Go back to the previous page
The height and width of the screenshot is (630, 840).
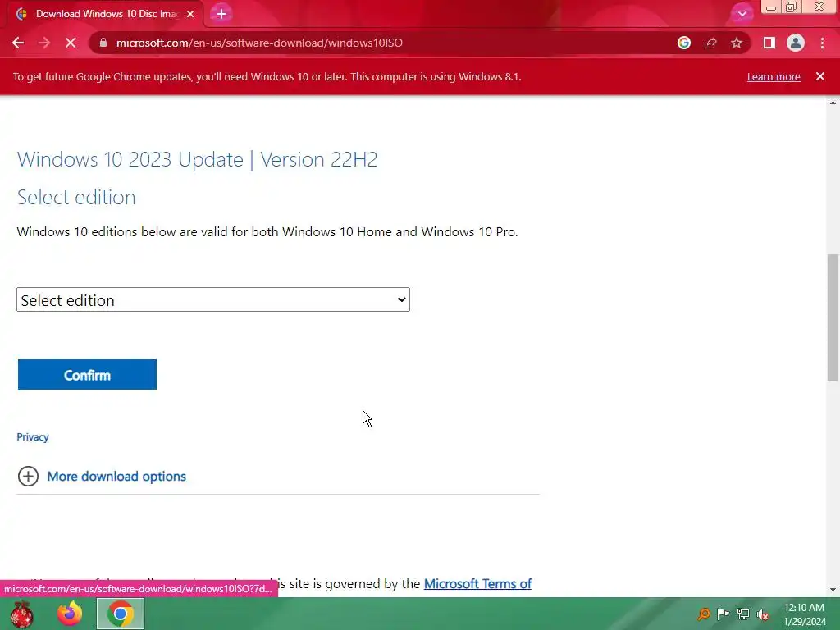(x=18, y=43)
